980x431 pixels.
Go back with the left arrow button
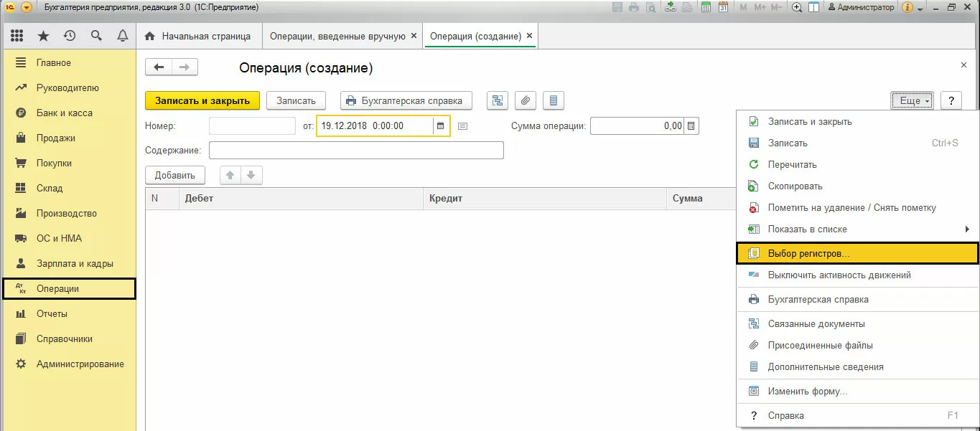coord(159,67)
